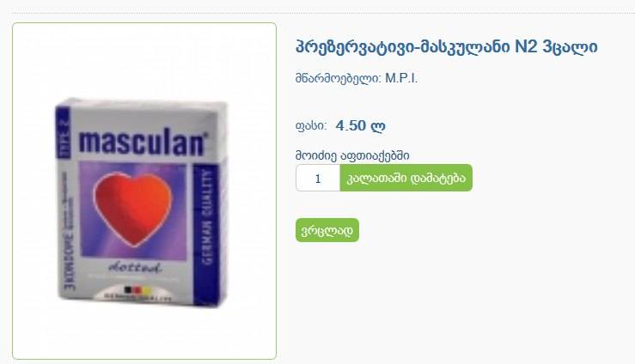This screenshot has height=364, width=635.
Task: Click the cursive dotted label under the heart
Action: 135,268
